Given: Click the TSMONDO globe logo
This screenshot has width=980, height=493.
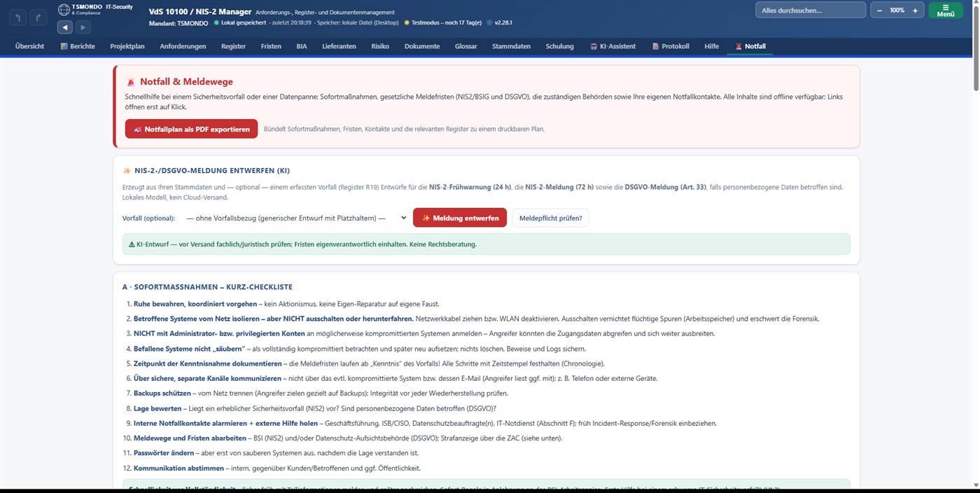Looking at the screenshot, I should pyautogui.click(x=64, y=9).
